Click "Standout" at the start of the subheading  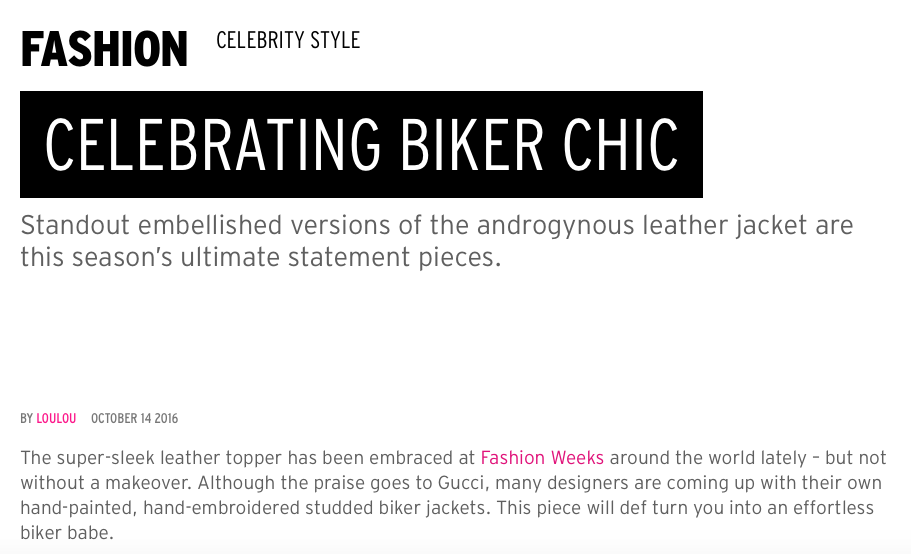tap(70, 224)
